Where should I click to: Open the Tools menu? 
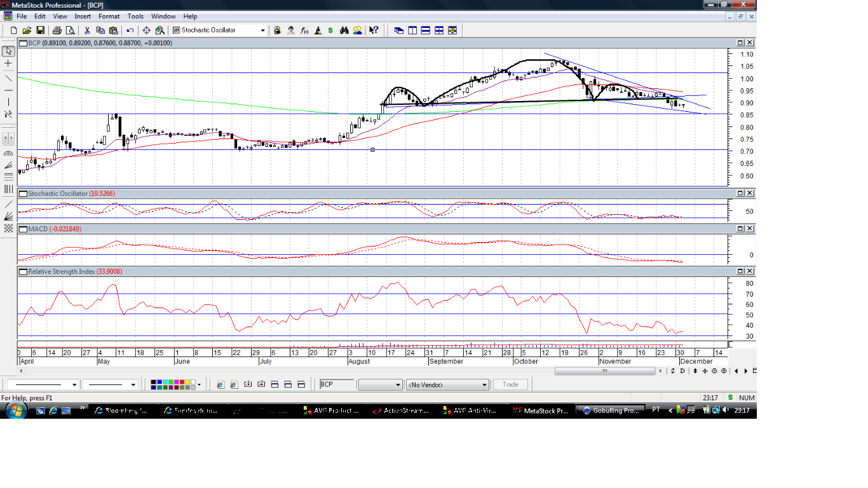(x=135, y=16)
